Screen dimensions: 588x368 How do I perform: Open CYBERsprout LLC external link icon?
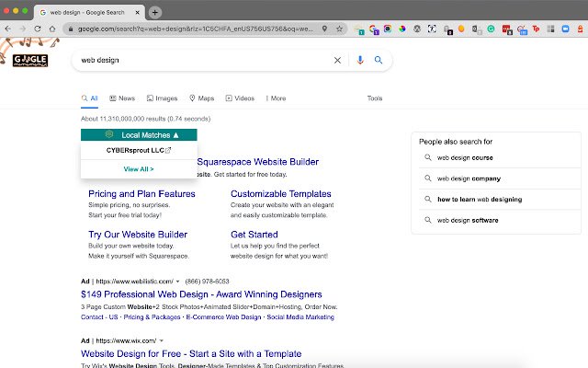pos(168,150)
